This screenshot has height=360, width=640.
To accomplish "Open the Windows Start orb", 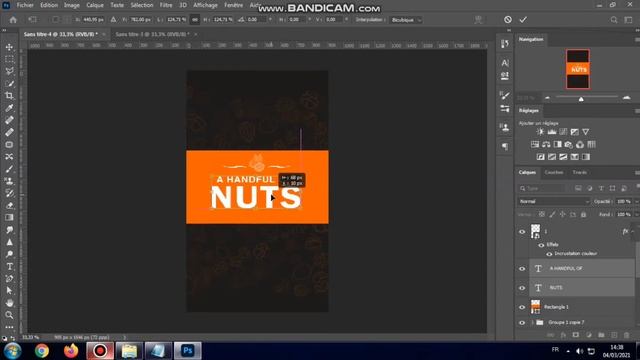I will [x=12, y=351].
